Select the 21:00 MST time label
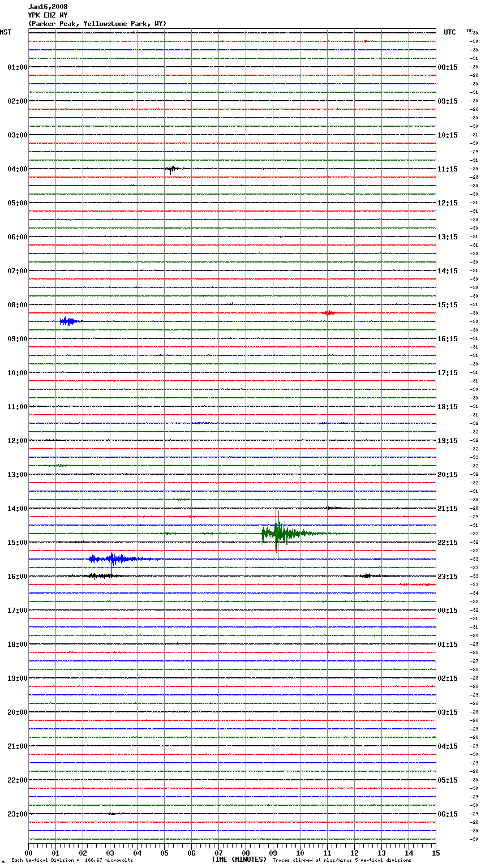Screen dimensions: 481x868 [18, 746]
